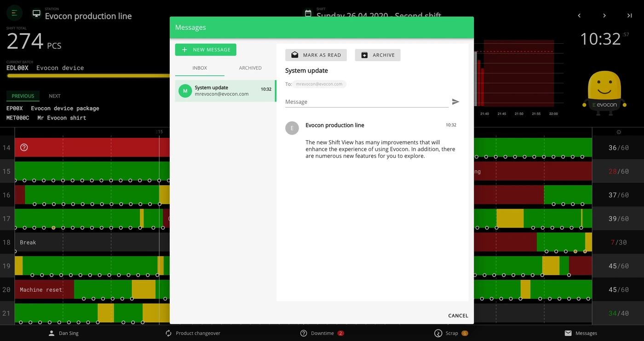Select the Machine reset segment in row 20
Viewport: 644px width, 341px height.
[x=45, y=290]
